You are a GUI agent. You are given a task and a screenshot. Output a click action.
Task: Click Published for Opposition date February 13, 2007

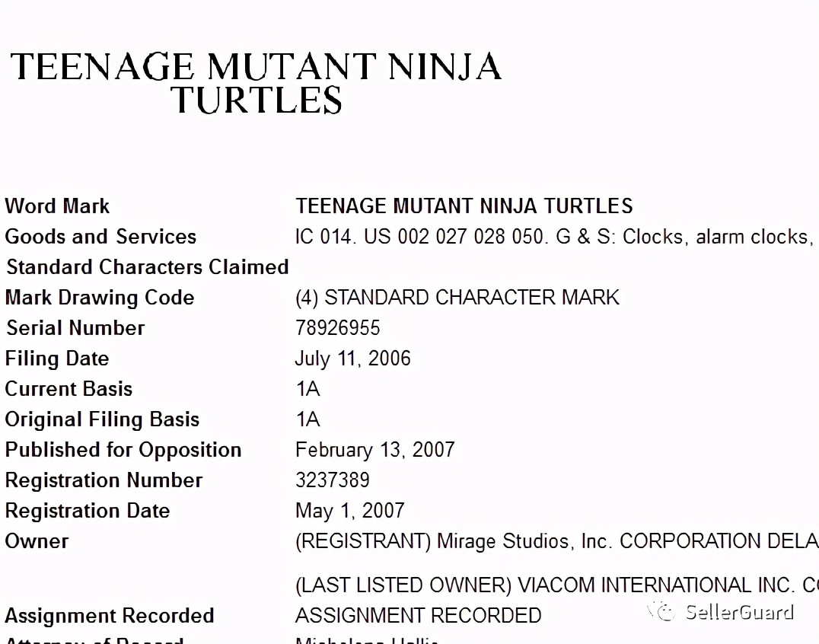pyautogui.click(x=375, y=450)
